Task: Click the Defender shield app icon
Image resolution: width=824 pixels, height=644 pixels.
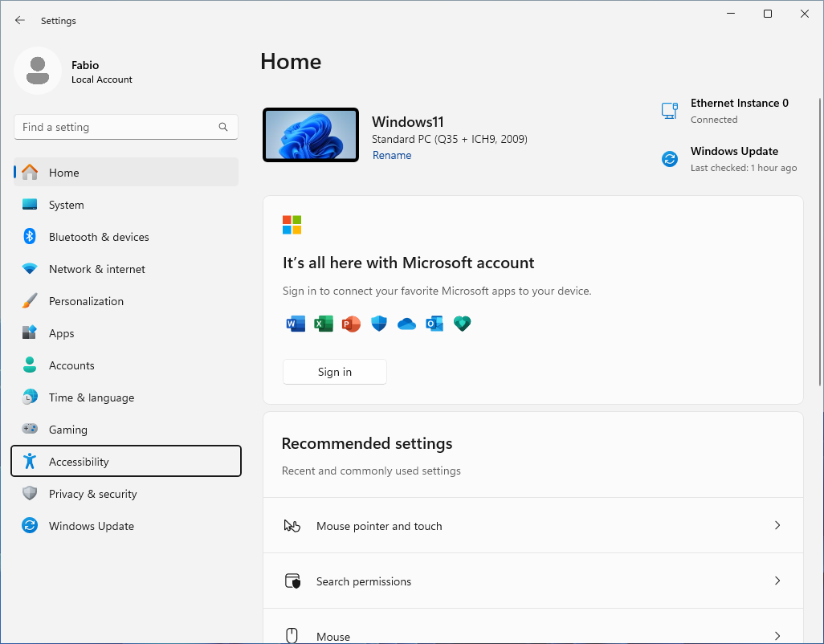Action: point(379,324)
